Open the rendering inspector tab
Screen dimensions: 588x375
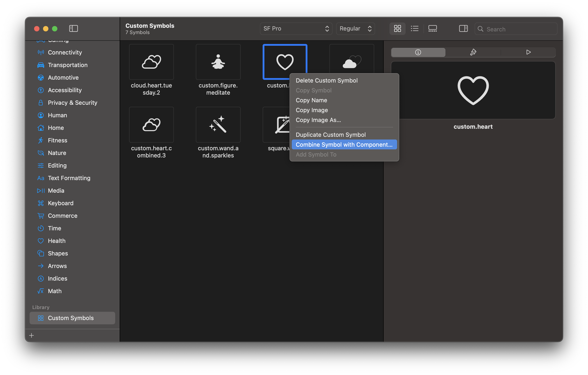pos(473,52)
